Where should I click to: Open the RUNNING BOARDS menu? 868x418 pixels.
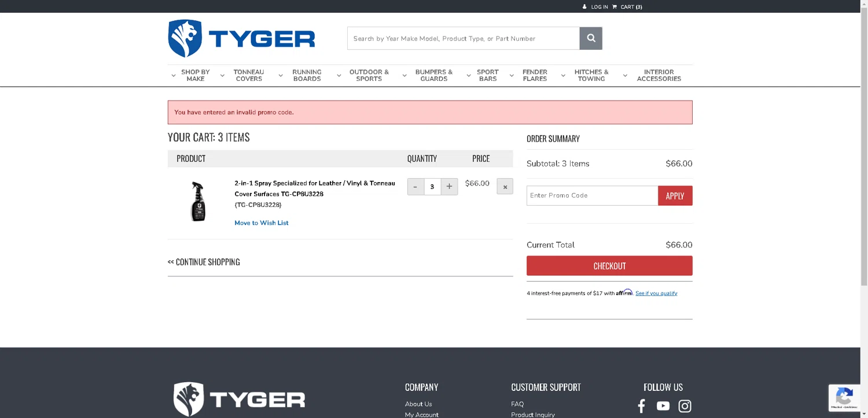click(x=307, y=76)
